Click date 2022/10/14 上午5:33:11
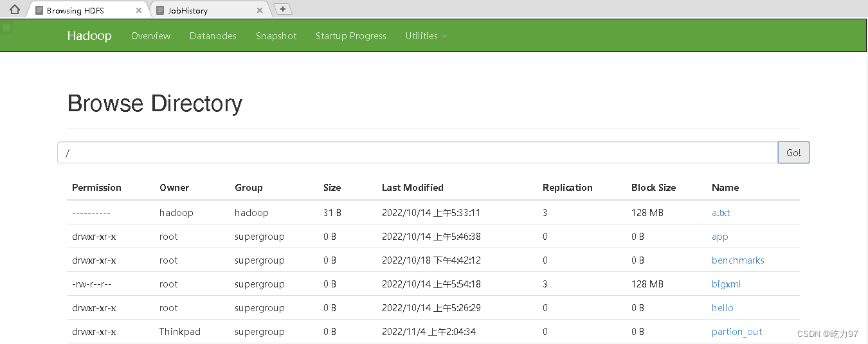Image resolution: width=868 pixels, height=344 pixels. pyautogui.click(x=431, y=212)
